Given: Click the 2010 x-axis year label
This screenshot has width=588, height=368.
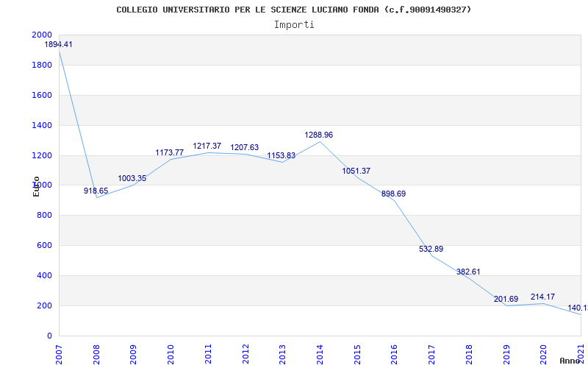Looking at the screenshot, I should pos(171,355).
